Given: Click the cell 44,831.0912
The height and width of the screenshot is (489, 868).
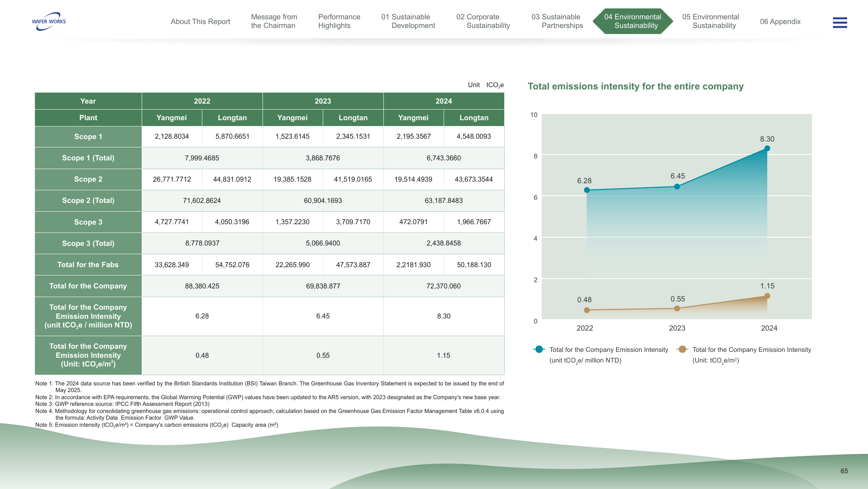Looking at the screenshot, I should pyautogui.click(x=232, y=179).
